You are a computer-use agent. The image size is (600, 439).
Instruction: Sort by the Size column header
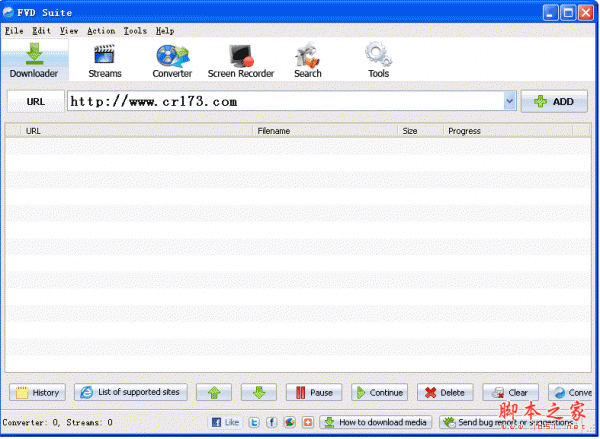point(421,131)
